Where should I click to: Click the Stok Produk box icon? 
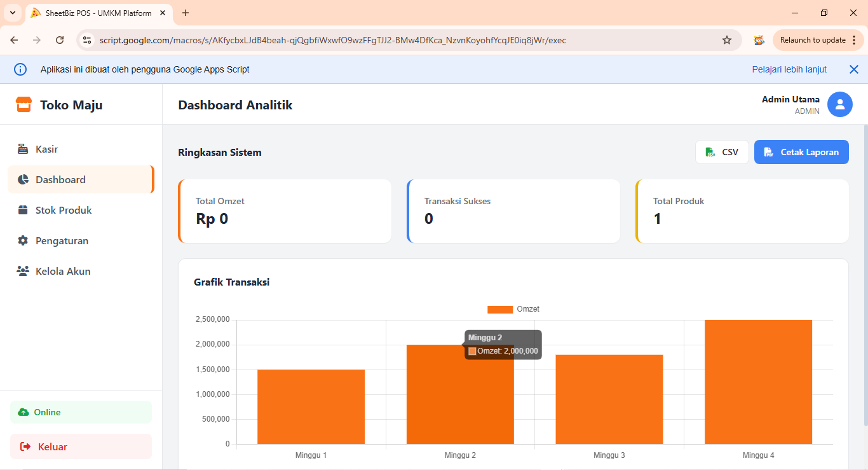23,211
